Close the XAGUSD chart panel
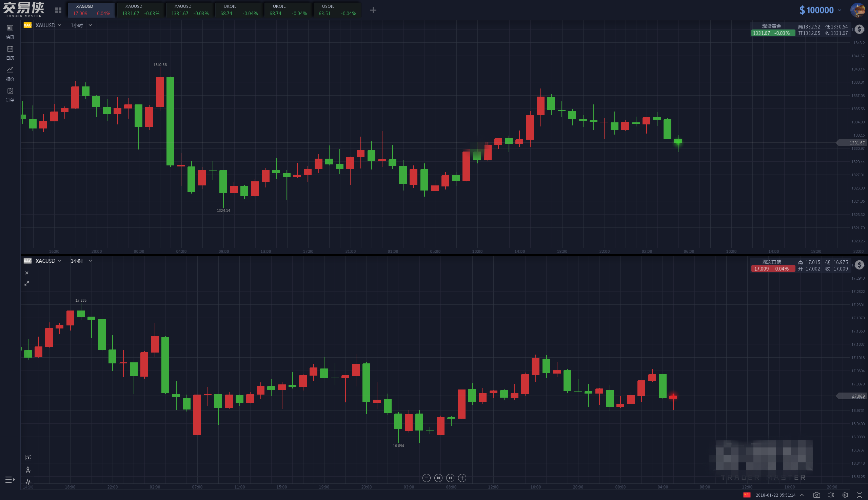Image resolution: width=868 pixels, height=500 pixels. [27, 273]
